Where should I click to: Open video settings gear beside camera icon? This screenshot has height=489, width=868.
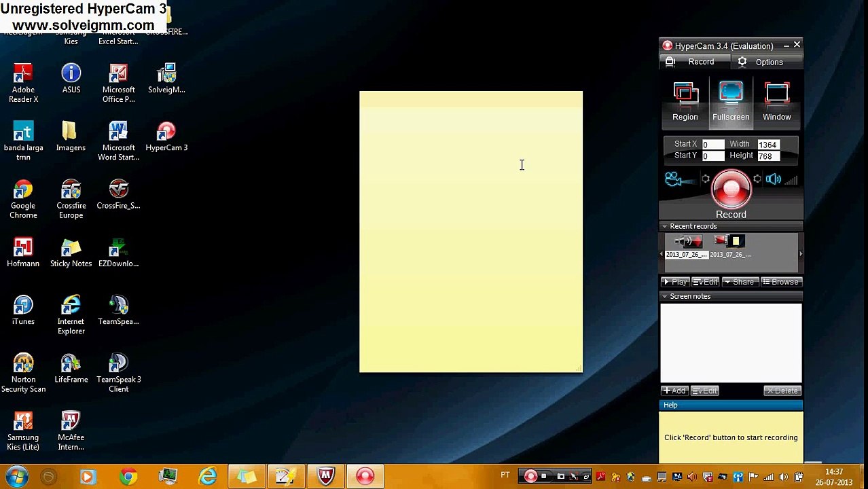pyautogui.click(x=706, y=179)
